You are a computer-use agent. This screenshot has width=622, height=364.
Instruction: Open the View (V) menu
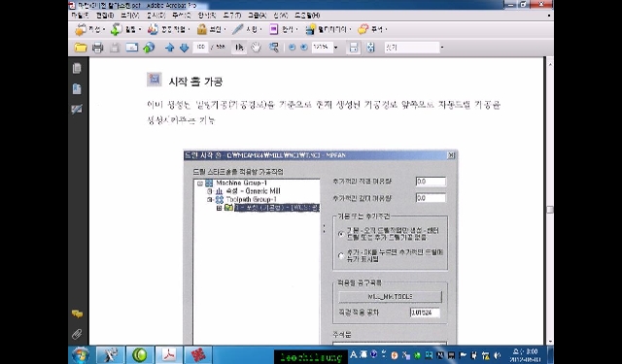pyautogui.click(x=129, y=16)
